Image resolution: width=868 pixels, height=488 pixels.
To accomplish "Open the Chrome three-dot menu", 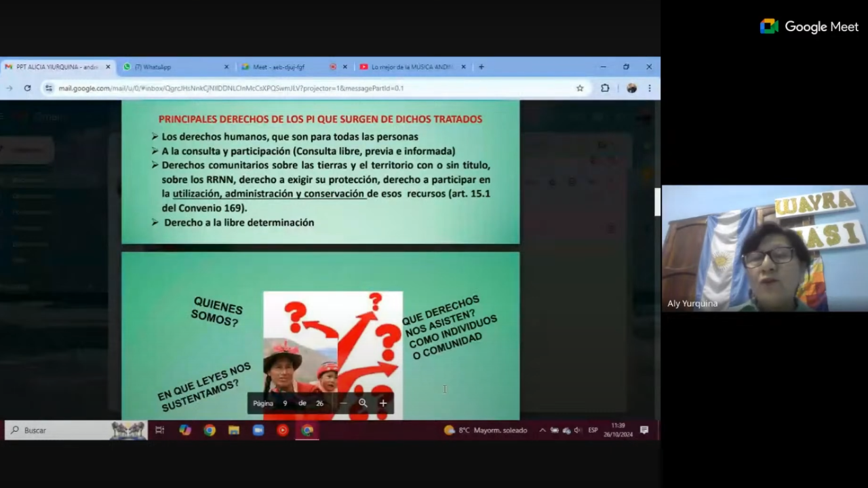I will pos(650,88).
